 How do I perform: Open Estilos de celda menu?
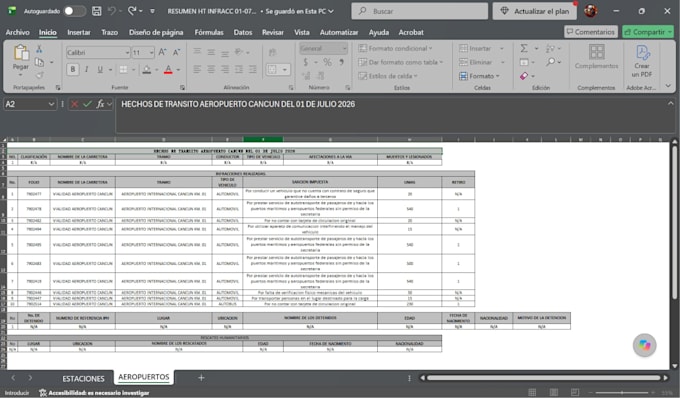pyautogui.click(x=388, y=76)
